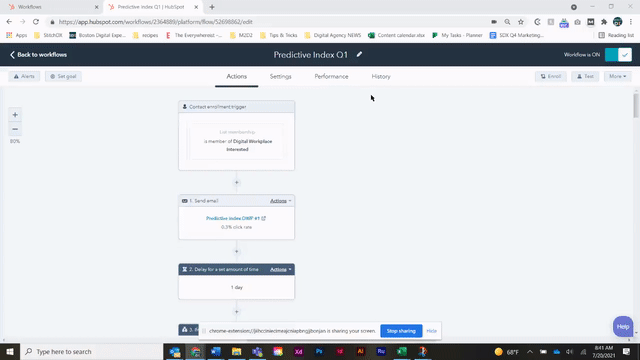Open a new browser tab
This screenshot has height=360, width=640.
click(x=212, y=7)
